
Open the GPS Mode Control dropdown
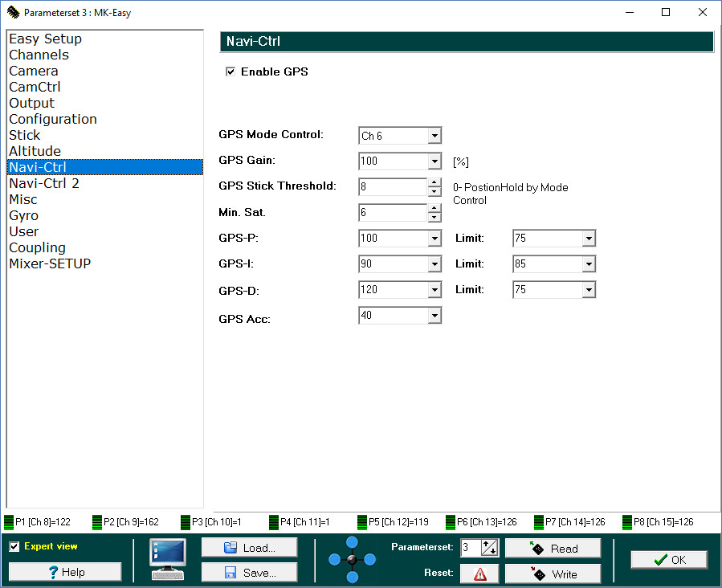point(434,136)
